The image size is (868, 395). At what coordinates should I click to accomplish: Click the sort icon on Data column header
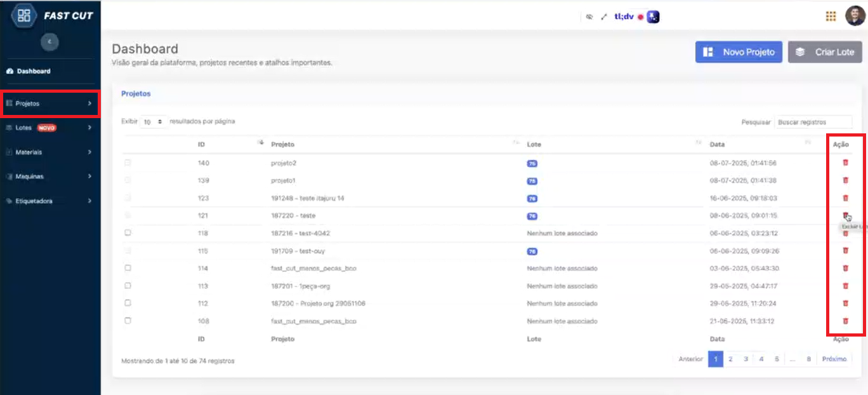(808, 143)
